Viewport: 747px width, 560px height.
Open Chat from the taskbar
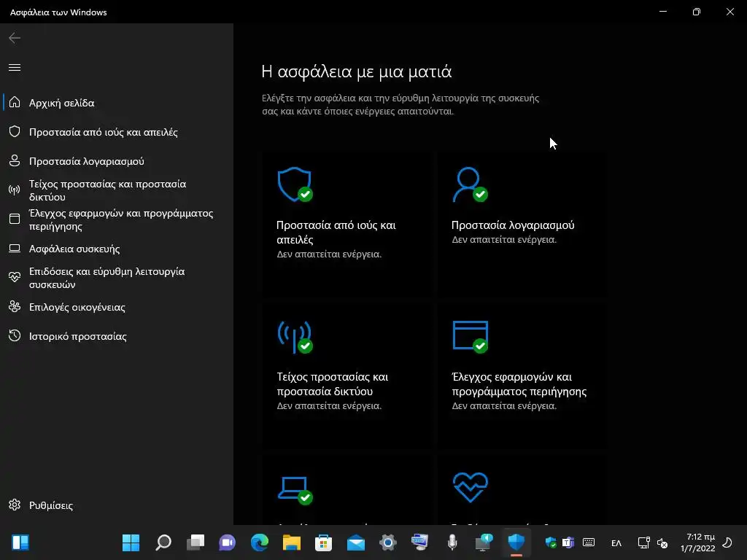[228, 542]
